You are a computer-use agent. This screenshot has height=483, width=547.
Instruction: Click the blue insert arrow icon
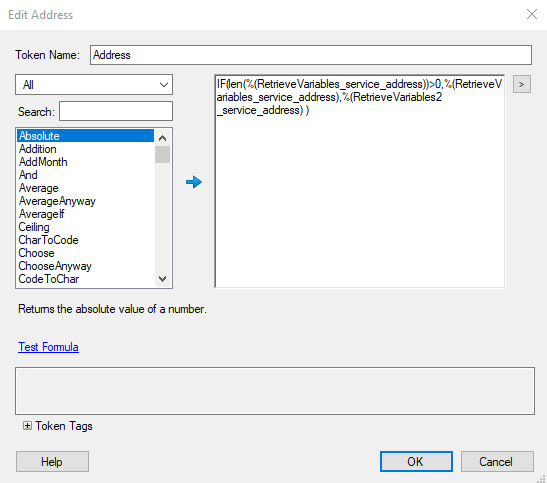pyautogui.click(x=194, y=182)
